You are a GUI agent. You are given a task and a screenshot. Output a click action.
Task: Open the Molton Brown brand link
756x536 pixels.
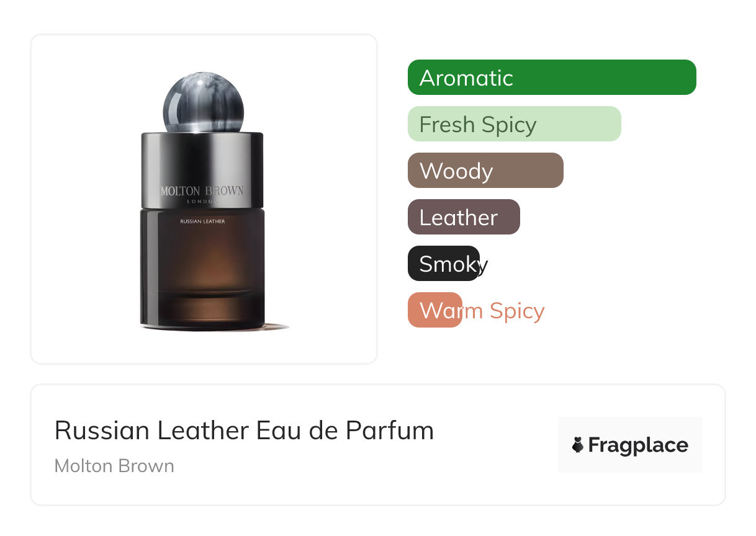tap(114, 466)
